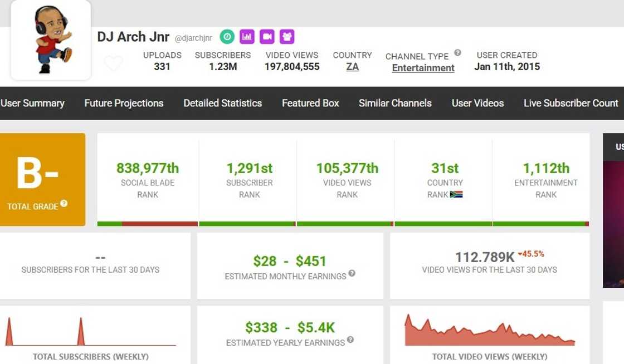Select the User Videos tab
This screenshot has width=624, height=364.
[x=477, y=103]
